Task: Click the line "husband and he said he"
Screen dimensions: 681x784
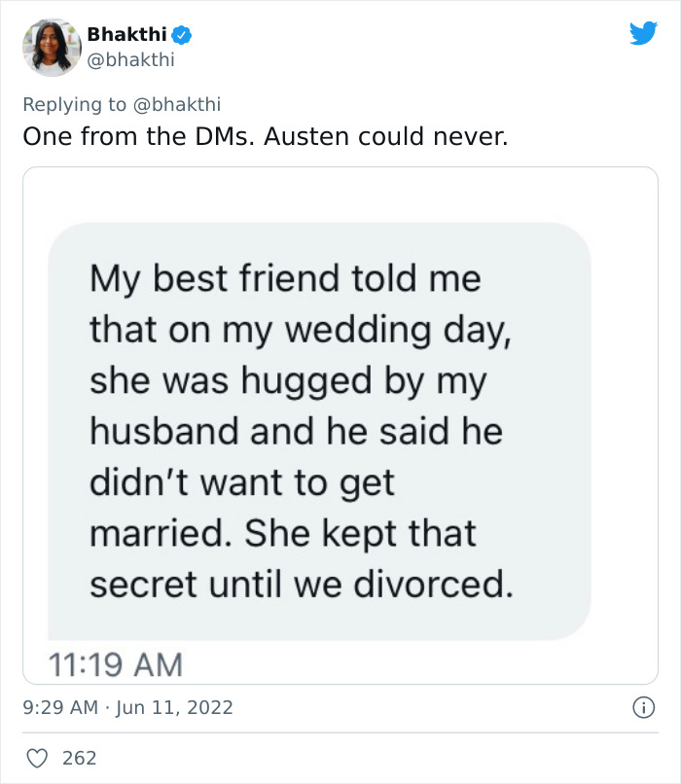Action: pyautogui.click(x=296, y=431)
